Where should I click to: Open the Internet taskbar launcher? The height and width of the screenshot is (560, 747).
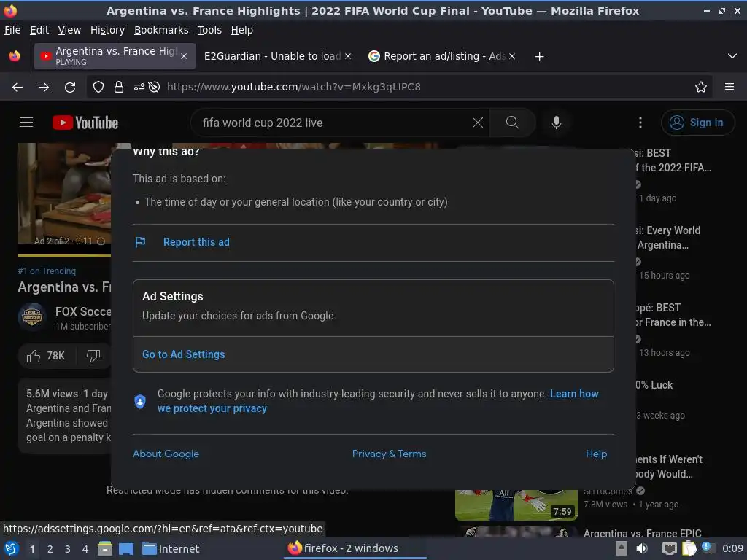(x=171, y=549)
